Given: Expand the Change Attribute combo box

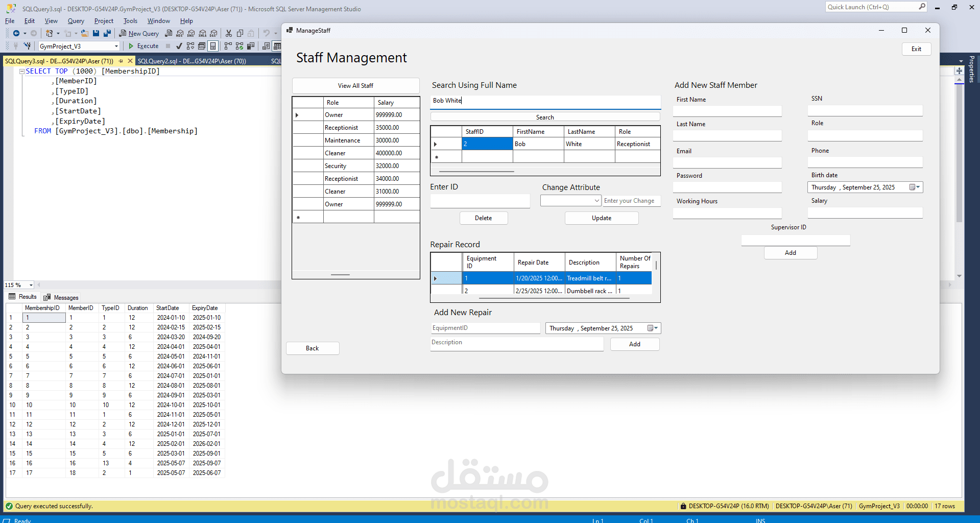Looking at the screenshot, I should pos(596,201).
